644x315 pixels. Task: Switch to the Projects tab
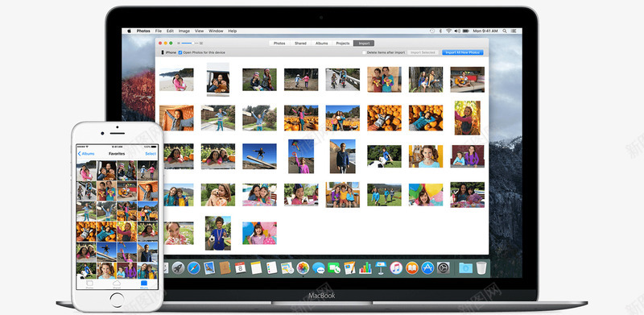[x=343, y=44]
